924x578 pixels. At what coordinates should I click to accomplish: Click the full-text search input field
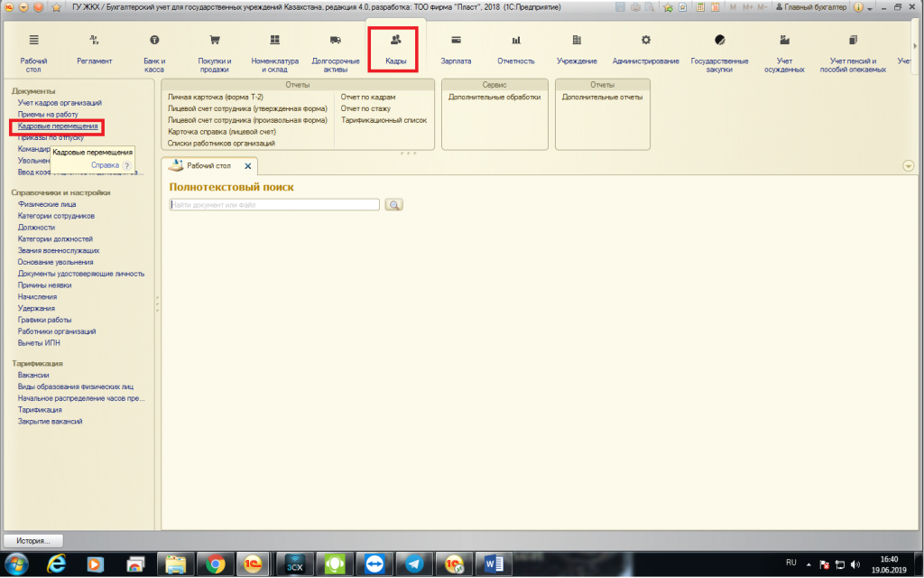(274, 205)
